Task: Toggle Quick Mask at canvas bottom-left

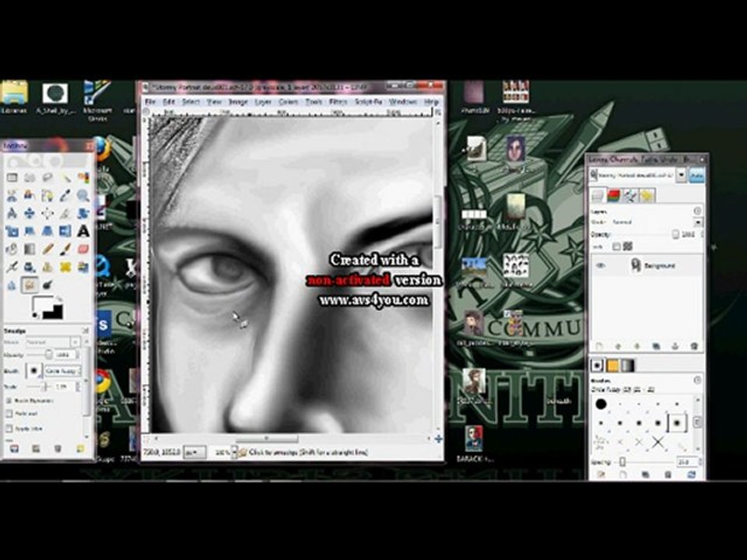Action: tap(147, 439)
